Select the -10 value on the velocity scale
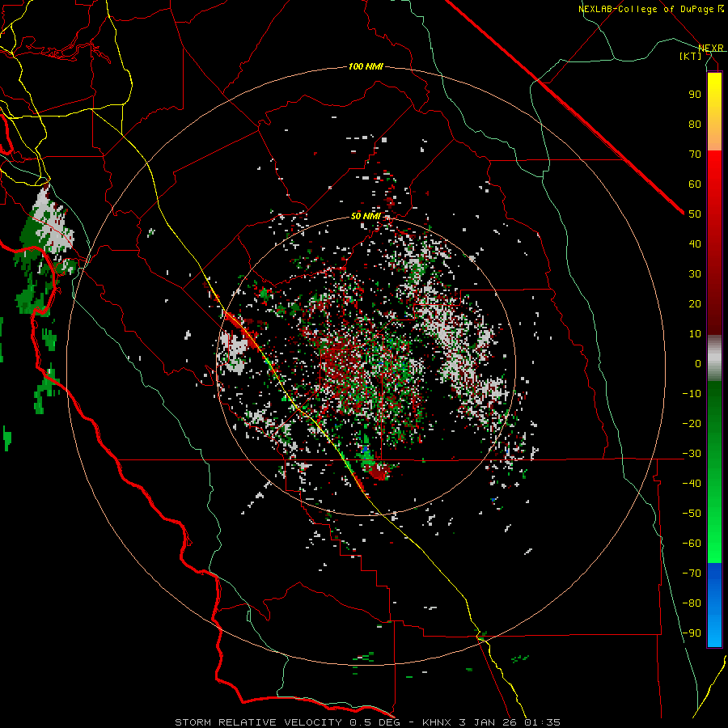This screenshot has height=728, width=728. 692,394
